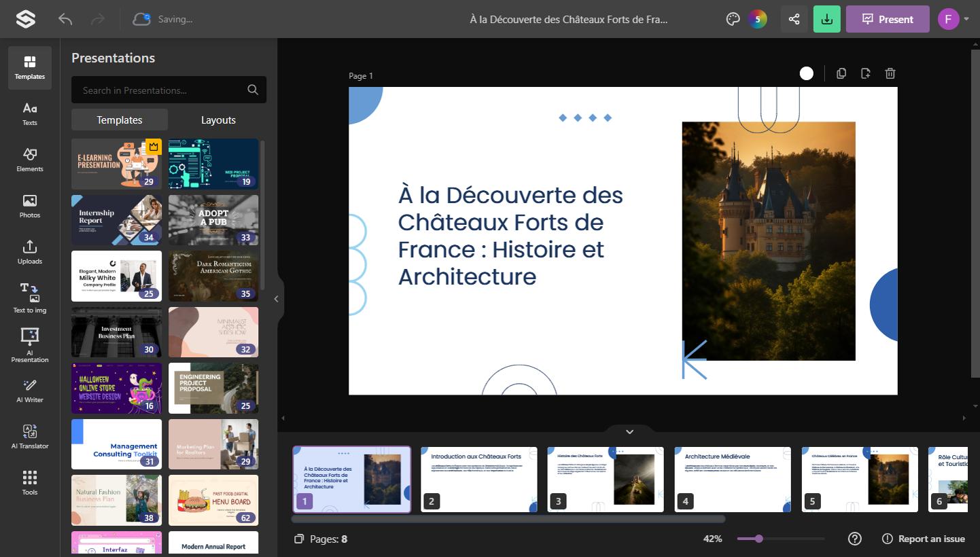The height and width of the screenshot is (557, 980).
Task: Delete Page 1 with the trash icon
Action: tap(890, 73)
